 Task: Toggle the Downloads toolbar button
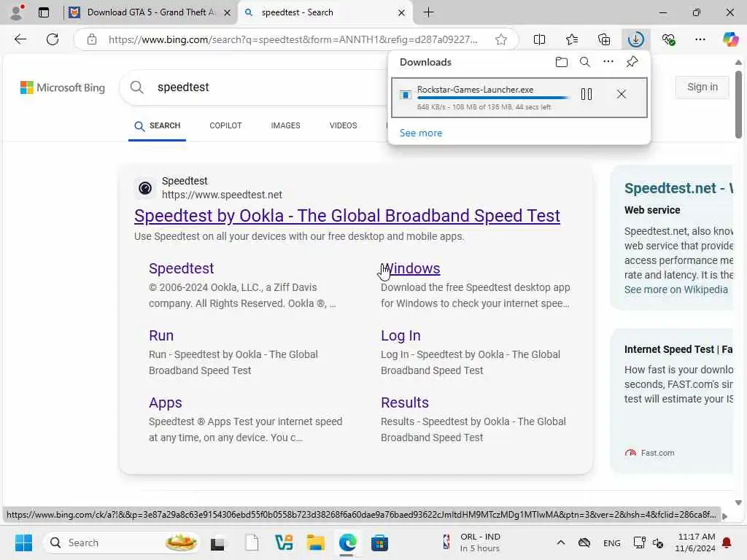point(635,39)
